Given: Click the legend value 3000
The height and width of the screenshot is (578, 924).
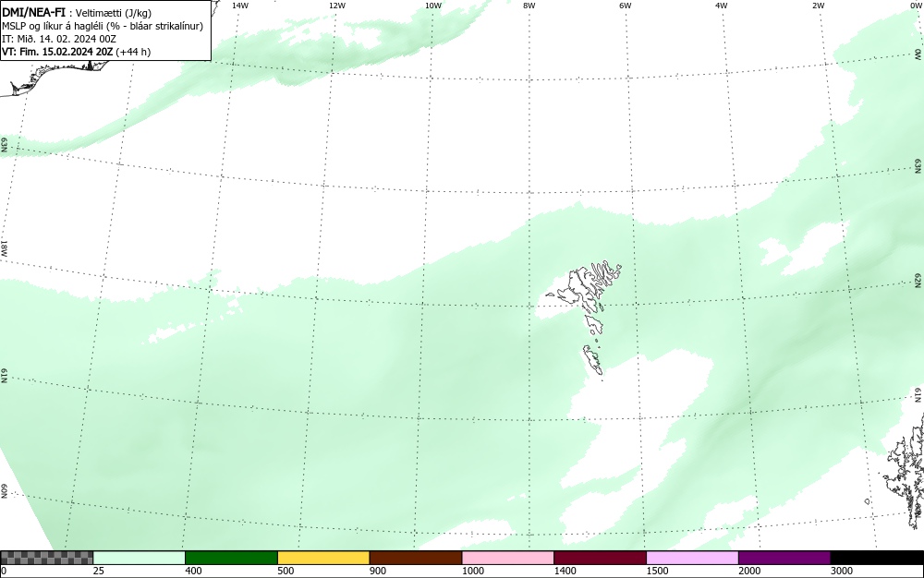Looking at the screenshot, I should 842,571.
